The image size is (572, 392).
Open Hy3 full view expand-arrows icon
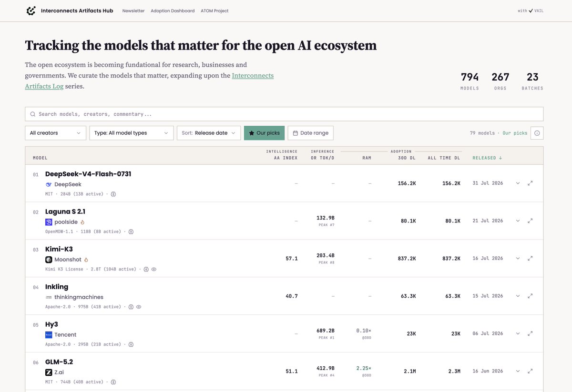click(530, 333)
